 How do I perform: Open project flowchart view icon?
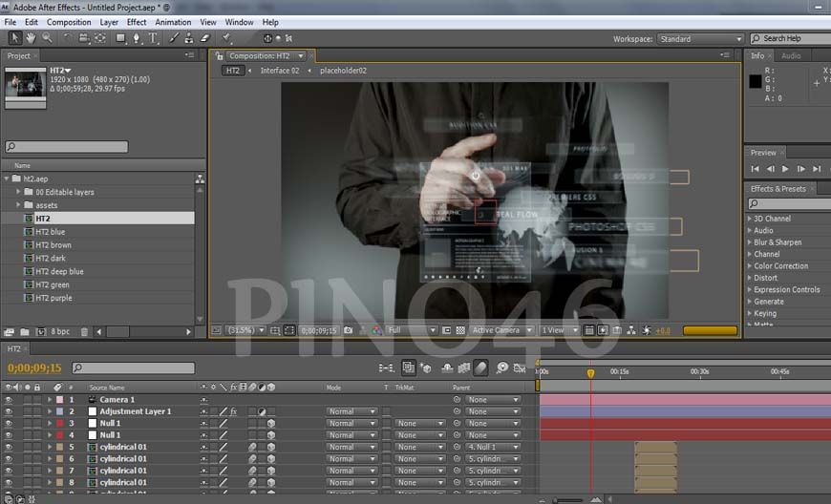pos(200,178)
